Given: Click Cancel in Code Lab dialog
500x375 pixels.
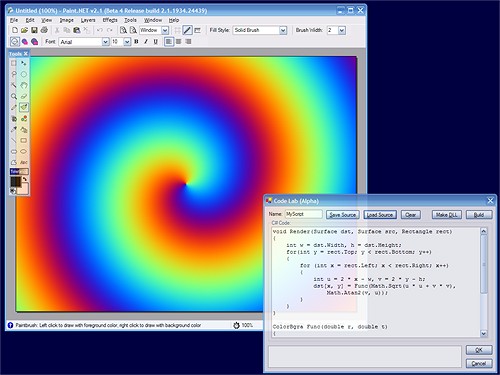Looking at the screenshot, I should tap(479, 363).
